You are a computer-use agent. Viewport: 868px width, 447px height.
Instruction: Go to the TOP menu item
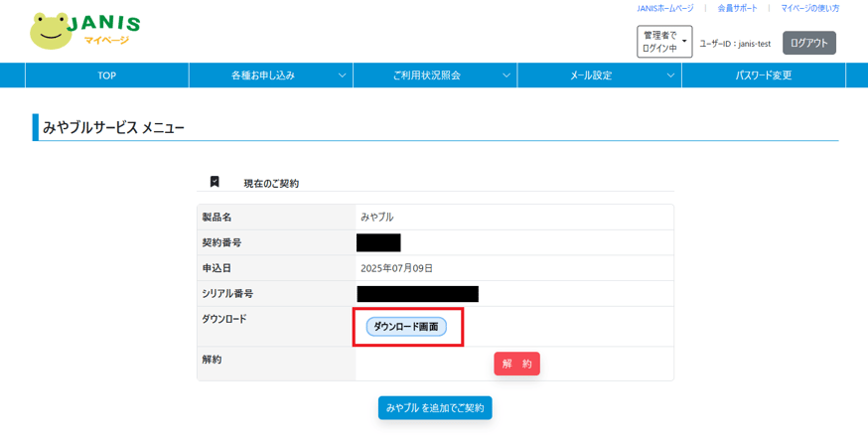tap(107, 75)
